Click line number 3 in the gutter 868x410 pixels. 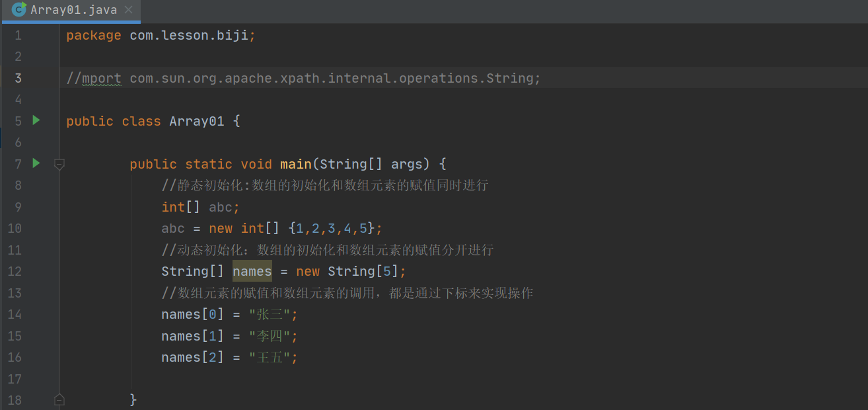pyautogui.click(x=18, y=78)
